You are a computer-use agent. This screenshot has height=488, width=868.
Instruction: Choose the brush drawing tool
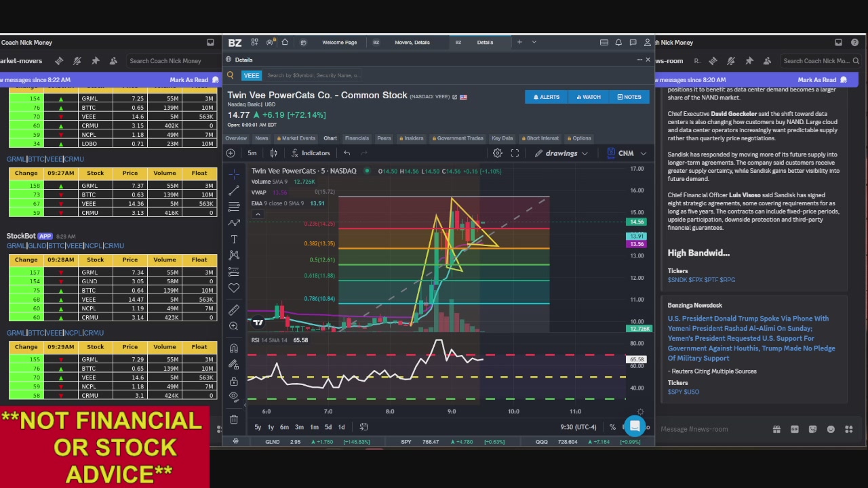pos(234,223)
